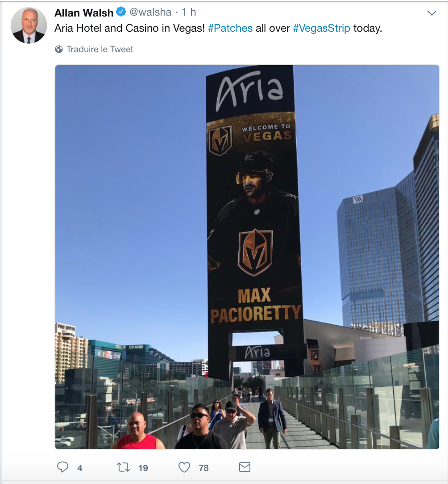Like the tweet with the heart icon

click(184, 467)
